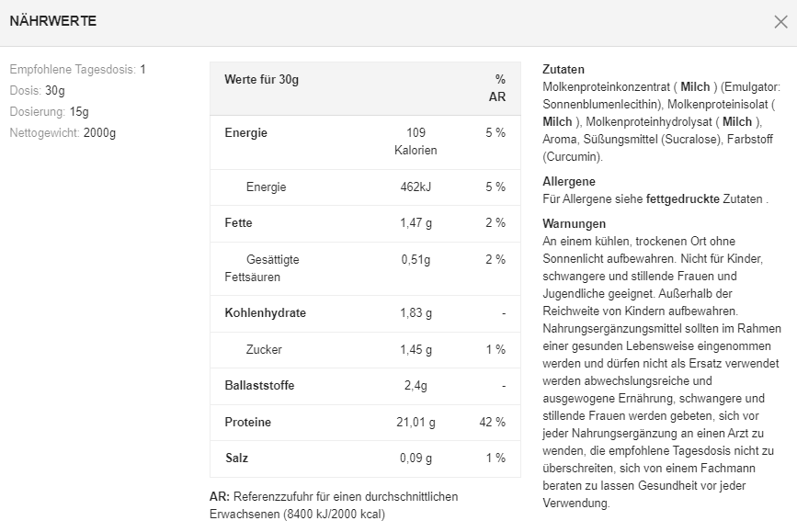Image resolution: width=797 pixels, height=532 pixels.
Task: Select the Fette row label
Action: pyautogui.click(x=238, y=222)
